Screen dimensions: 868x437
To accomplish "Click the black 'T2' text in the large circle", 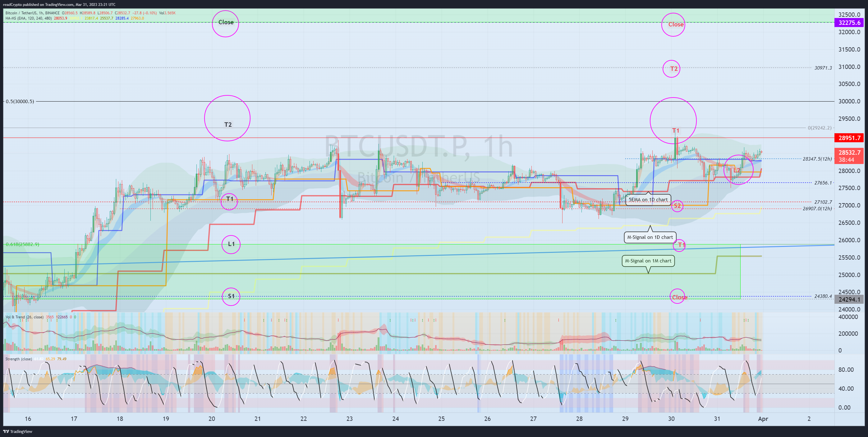I will pos(228,125).
